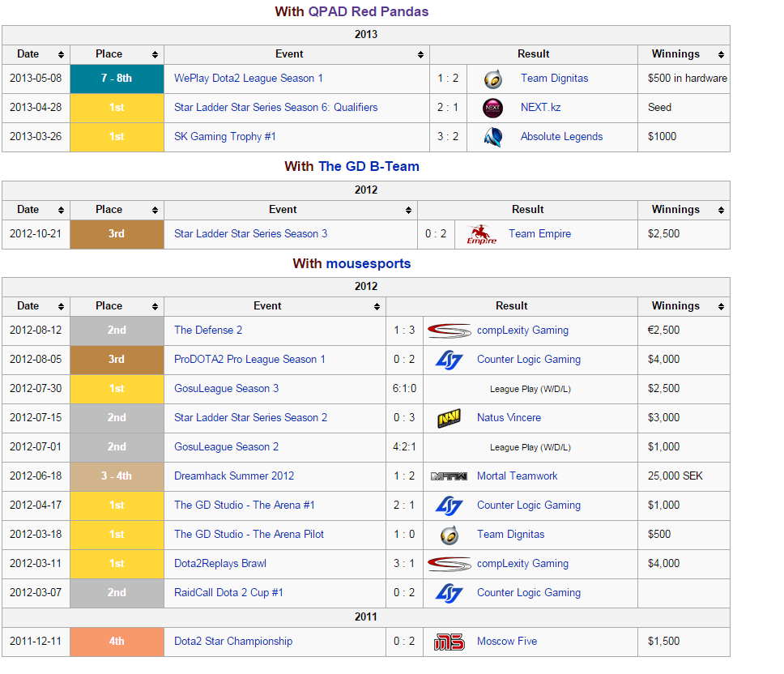Sort QPAD Red Pandas table by Place
Image resolution: width=784 pixels, height=674 pixels.
155,54
